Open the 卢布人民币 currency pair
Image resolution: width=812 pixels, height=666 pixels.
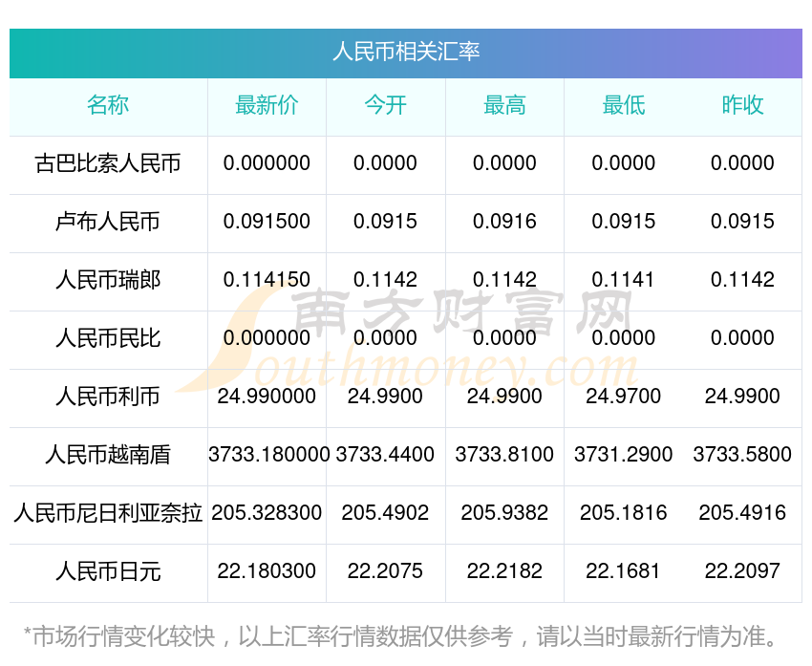click(108, 222)
